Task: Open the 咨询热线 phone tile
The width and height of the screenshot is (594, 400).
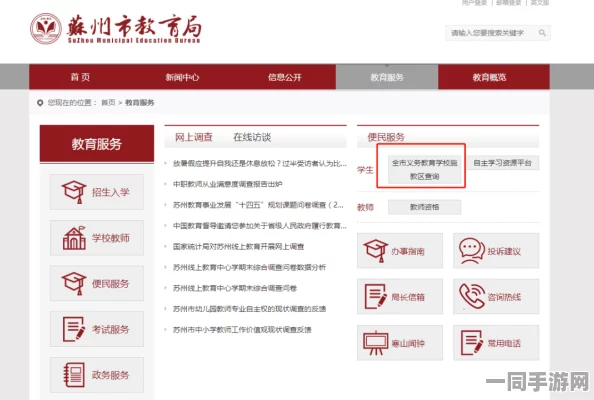Action: tap(496, 297)
